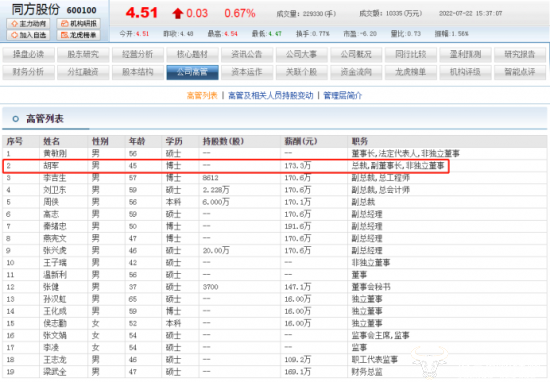Select the 盈利预测 tab
Screen dimensions: 550x382
pyautogui.click(x=465, y=54)
